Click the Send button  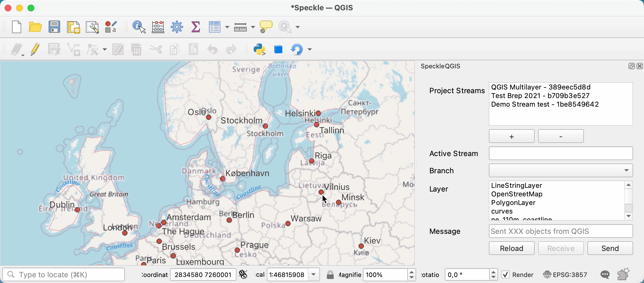(610, 248)
